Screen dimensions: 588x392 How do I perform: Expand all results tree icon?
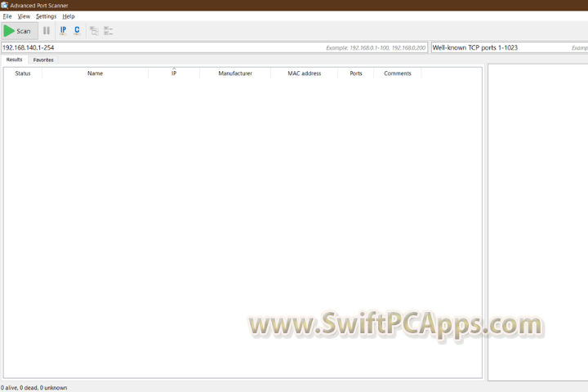tap(94, 31)
